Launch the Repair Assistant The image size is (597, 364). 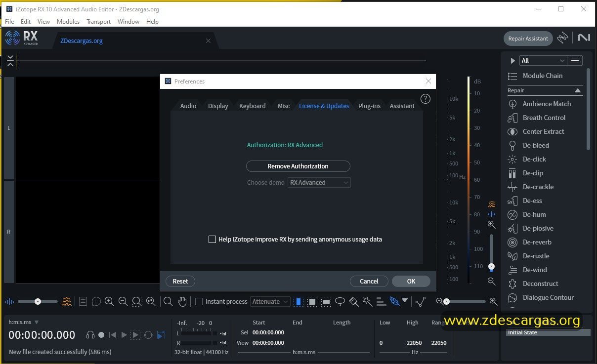pos(528,39)
